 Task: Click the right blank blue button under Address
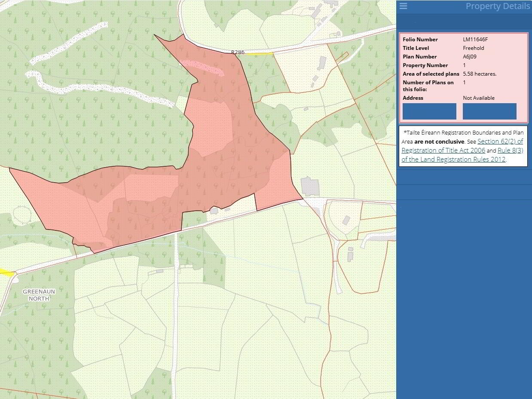489,111
